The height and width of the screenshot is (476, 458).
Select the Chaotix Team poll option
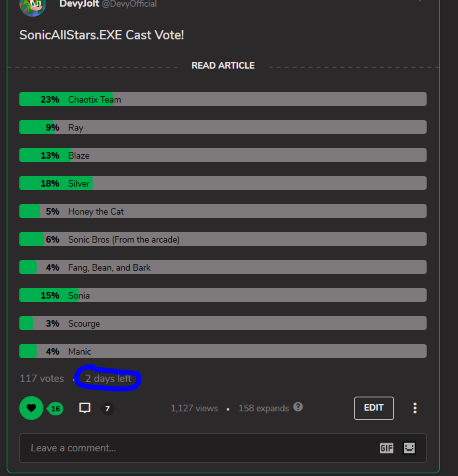click(x=223, y=99)
